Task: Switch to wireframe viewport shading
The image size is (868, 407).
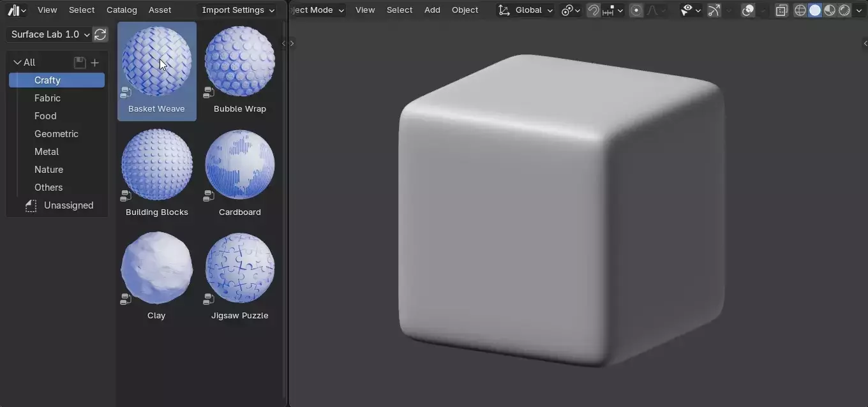Action: click(x=800, y=10)
